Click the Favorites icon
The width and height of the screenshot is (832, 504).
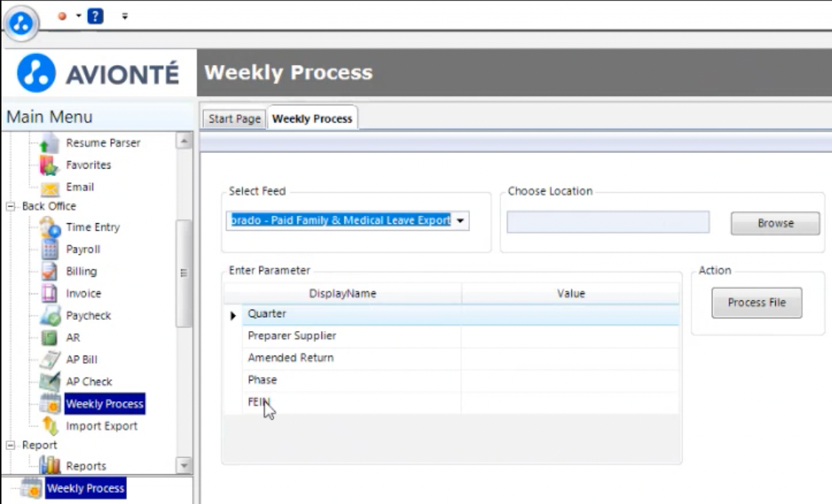50,165
